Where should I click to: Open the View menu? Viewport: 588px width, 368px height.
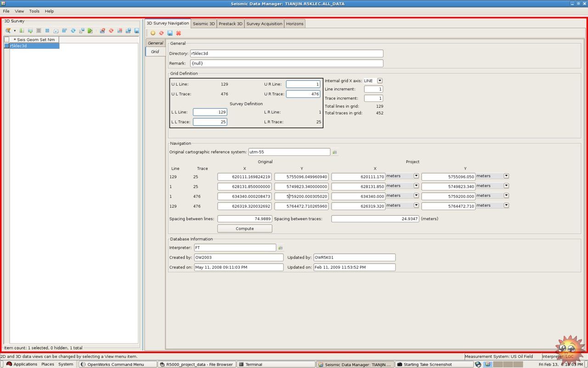click(x=19, y=11)
